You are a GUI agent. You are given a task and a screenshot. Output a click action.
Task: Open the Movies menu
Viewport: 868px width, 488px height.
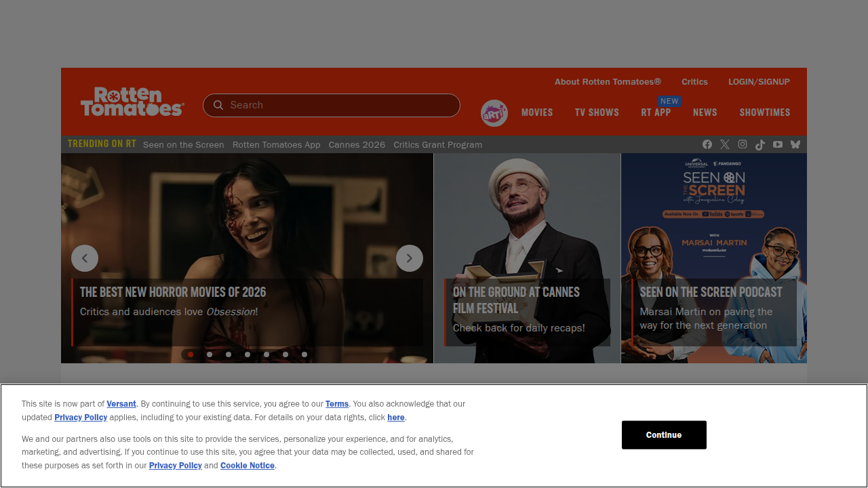pyautogui.click(x=537, y=113)
